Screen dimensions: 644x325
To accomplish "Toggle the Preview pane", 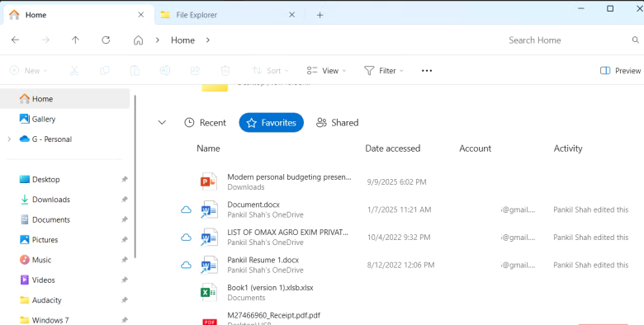I will pos(620,71).
